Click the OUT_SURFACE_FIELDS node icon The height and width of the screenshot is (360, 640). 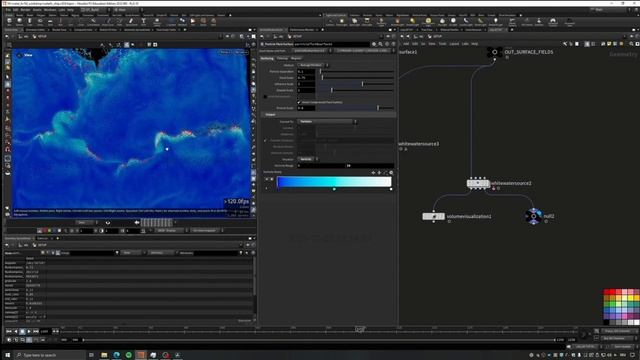[x=494, y=52]
